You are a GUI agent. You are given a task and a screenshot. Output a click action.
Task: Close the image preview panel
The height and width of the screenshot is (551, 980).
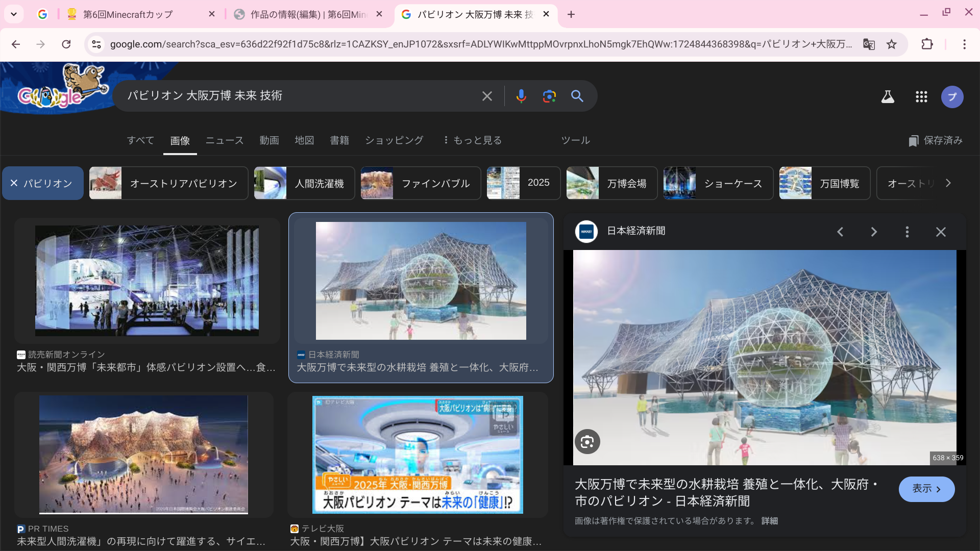[941, 232]
